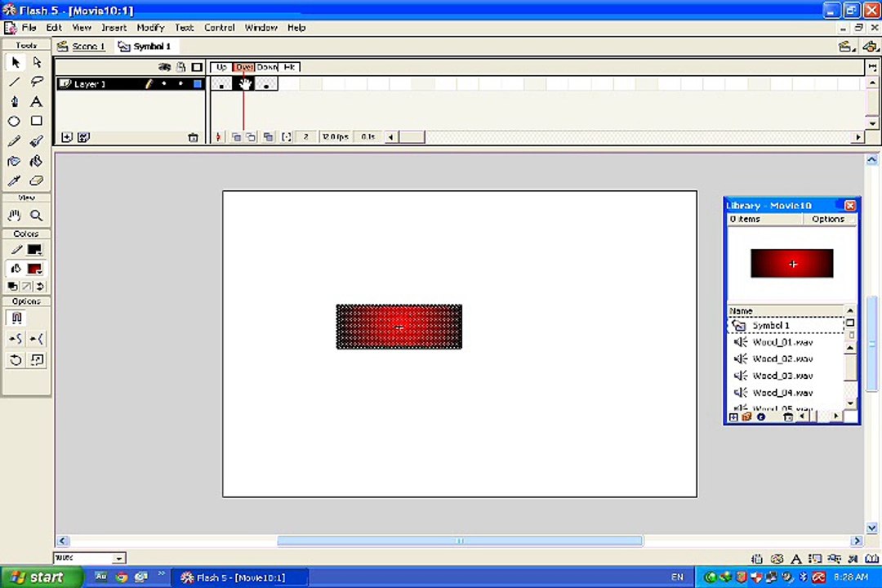The width and height of the screenshot is (882, 588).
Task: Click the Fill color swatch
Action: click(x=34, y=269)
